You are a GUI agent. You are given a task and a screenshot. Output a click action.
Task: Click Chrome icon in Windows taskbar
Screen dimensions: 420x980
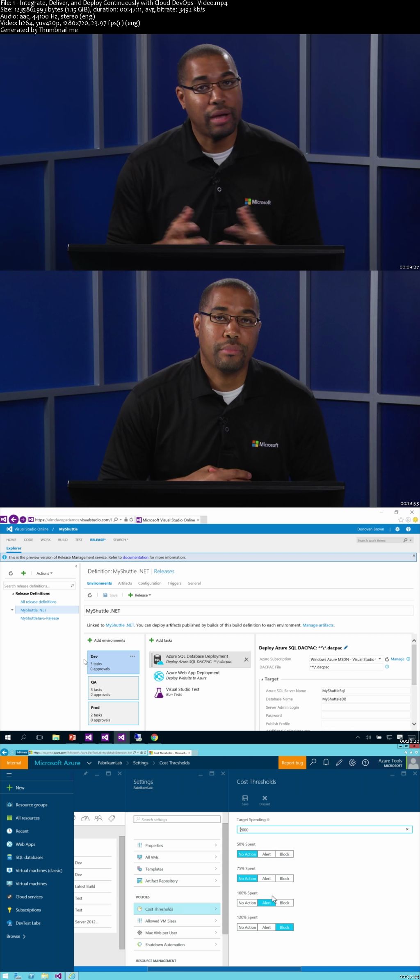[x=154, y=737]
